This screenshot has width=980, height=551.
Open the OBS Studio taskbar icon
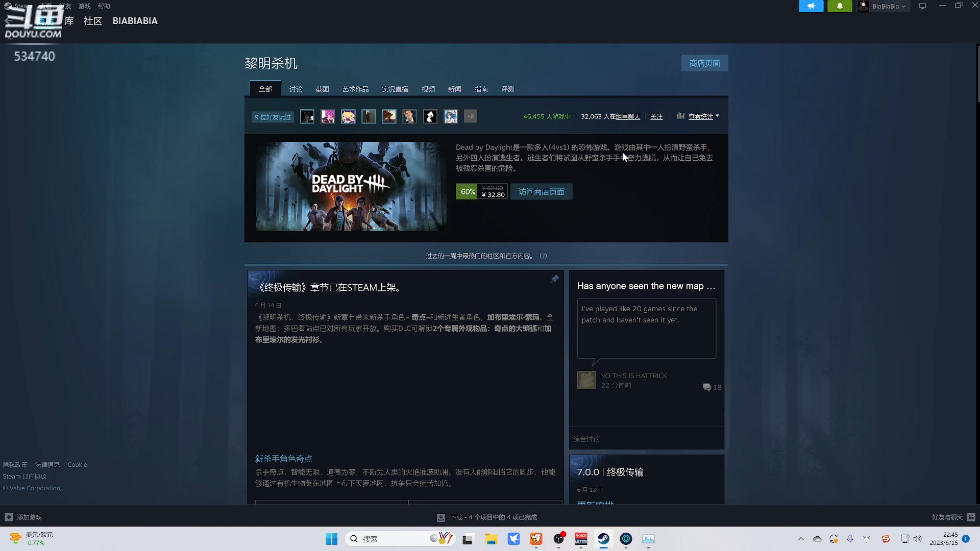559,539
